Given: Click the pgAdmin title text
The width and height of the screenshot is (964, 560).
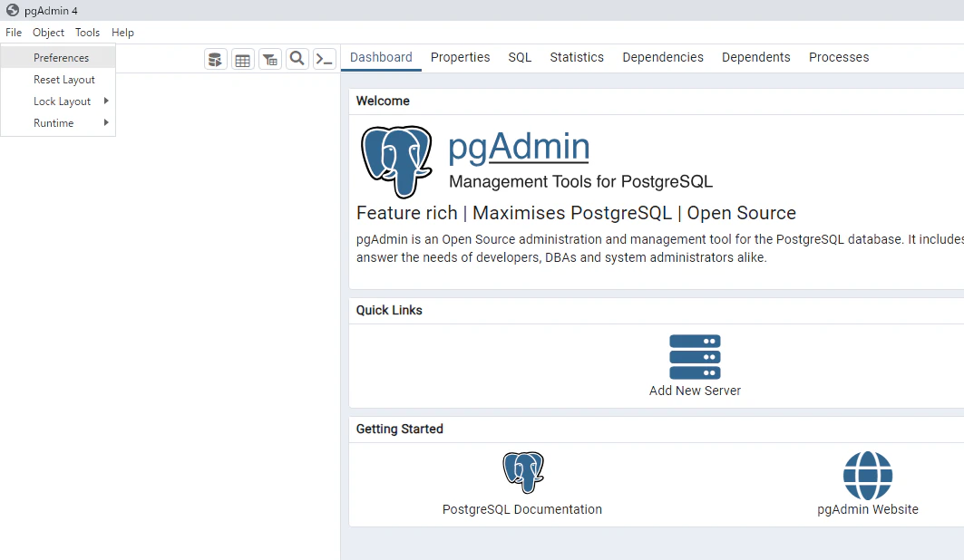Looking at the screenshot, I should 518,148.
